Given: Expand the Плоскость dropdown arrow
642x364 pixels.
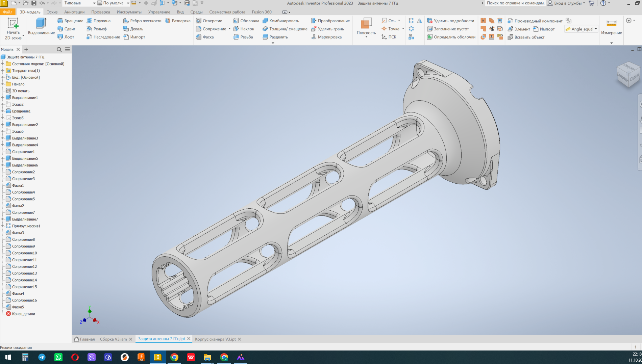Looking at the screenshot, I should point(366,37).
